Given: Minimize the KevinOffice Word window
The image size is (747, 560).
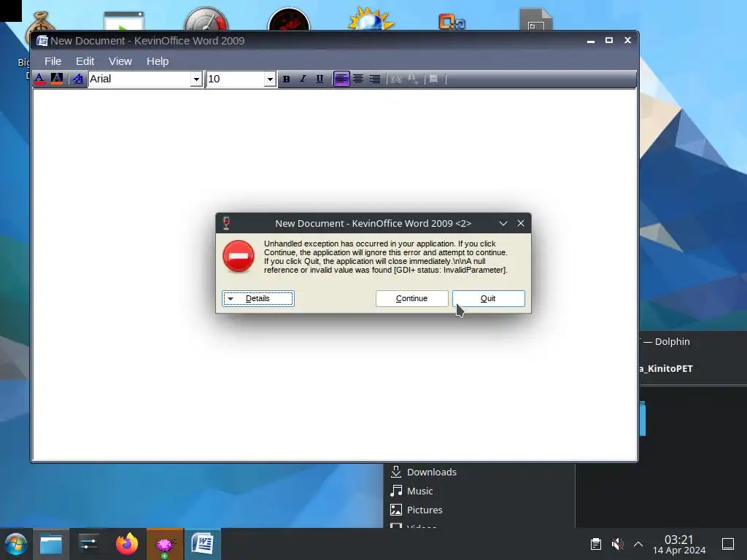Looking at the screenshot, I should 591,41.
